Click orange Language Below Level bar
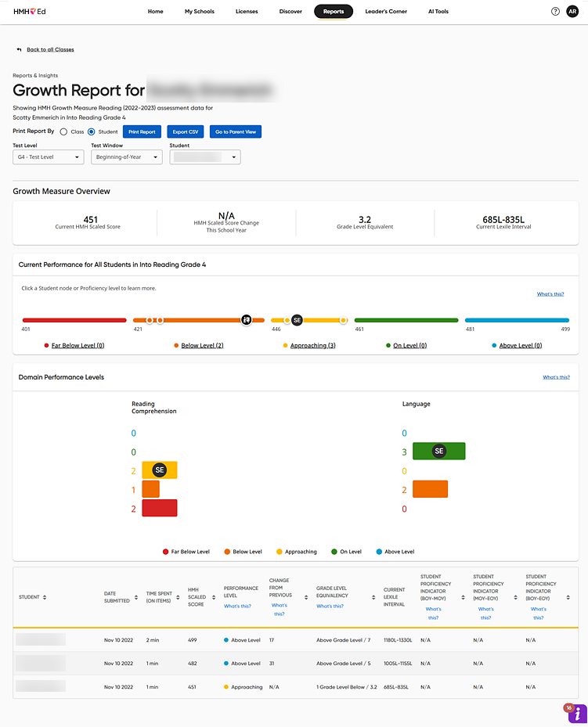This screenshot has height=727, width=588. [431, 489]
